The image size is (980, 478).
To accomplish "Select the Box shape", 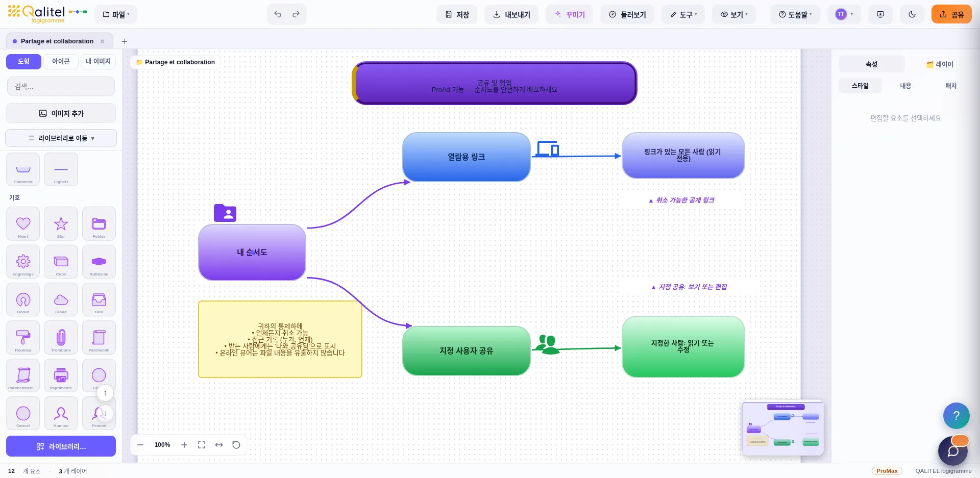I will click(99, 299).
